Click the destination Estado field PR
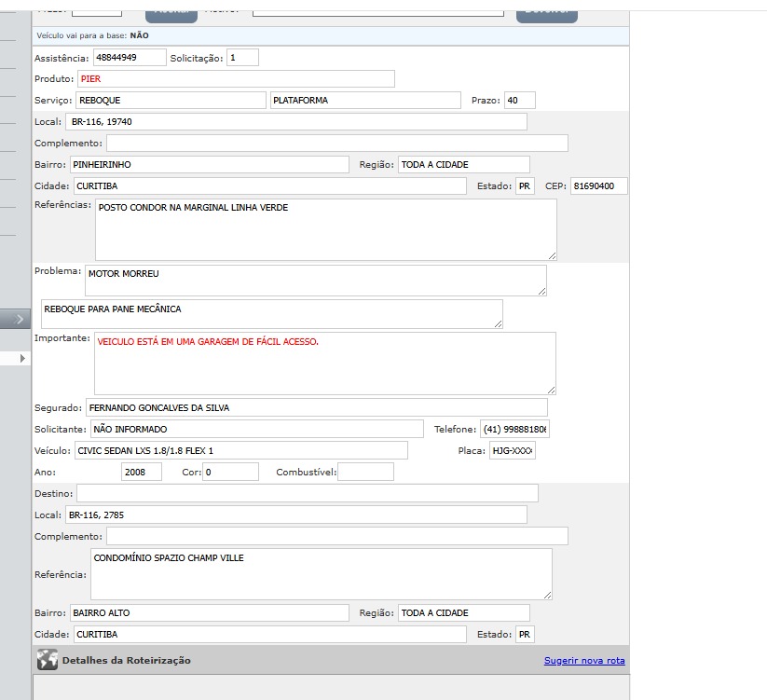The width and height of the screenshot is (767, 700). pyautogui.click(x=525, y=635)
